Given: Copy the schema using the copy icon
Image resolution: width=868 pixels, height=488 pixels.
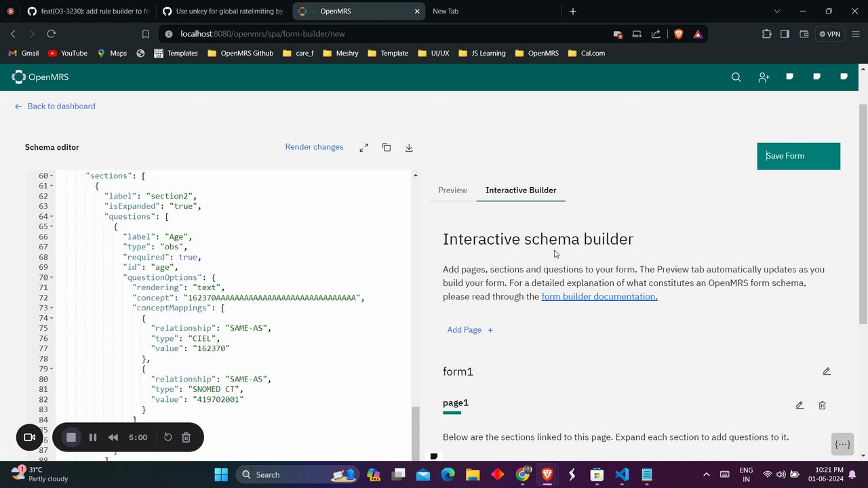Looking at the screenshot, I should [387, 147].
